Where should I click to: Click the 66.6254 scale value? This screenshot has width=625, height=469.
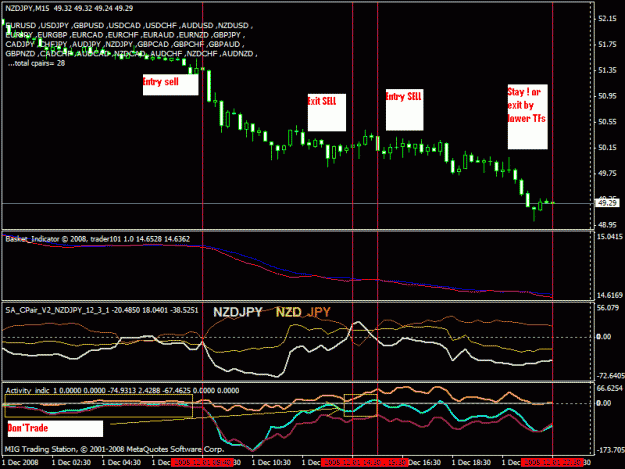pos(610,388)
